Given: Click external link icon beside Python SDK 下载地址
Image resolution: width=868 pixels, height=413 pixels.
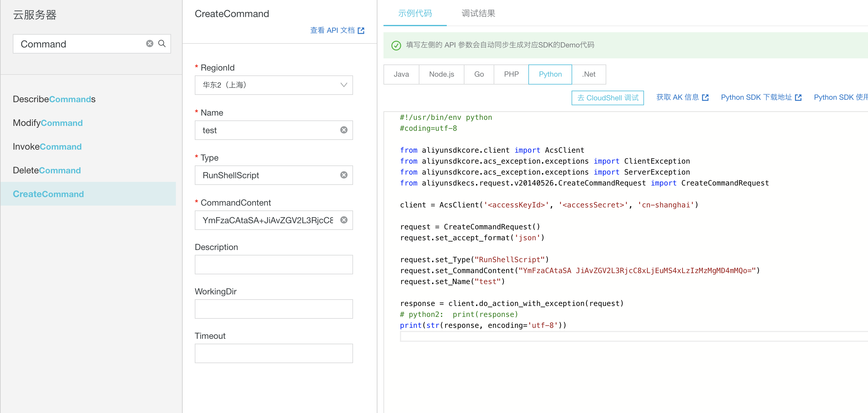Looking at the screenshot, I should pyautogui.click(x=798, y=98).
